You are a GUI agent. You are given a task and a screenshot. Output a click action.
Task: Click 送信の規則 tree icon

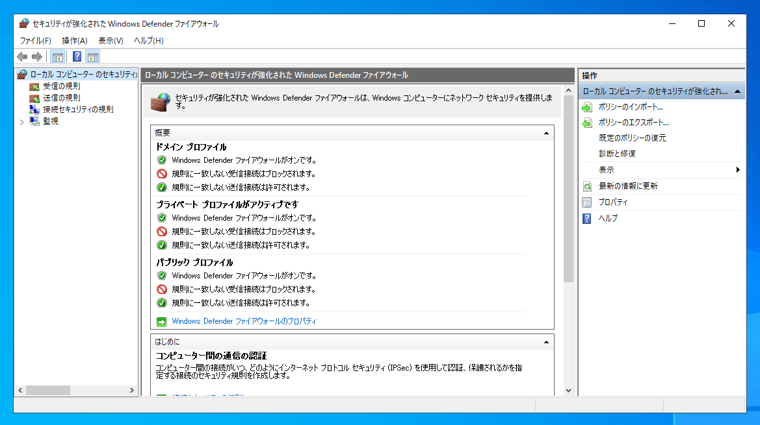point(34,98)
